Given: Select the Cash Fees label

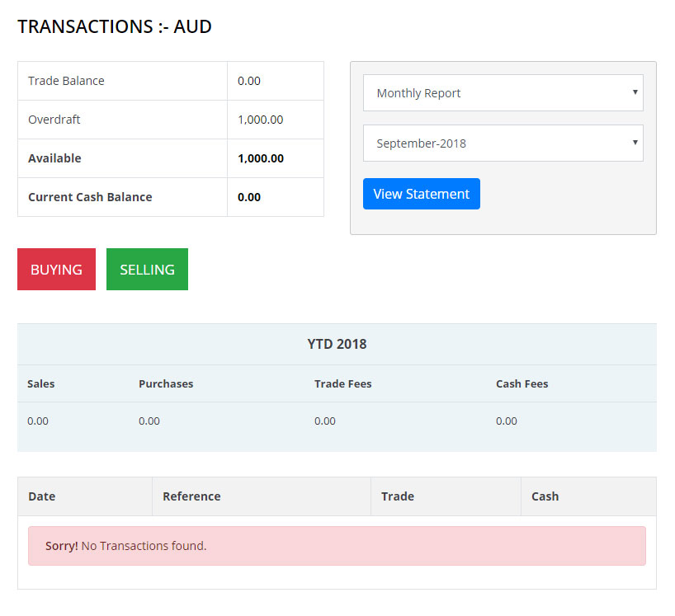Looking at the screenshot, I should point(522,383).
